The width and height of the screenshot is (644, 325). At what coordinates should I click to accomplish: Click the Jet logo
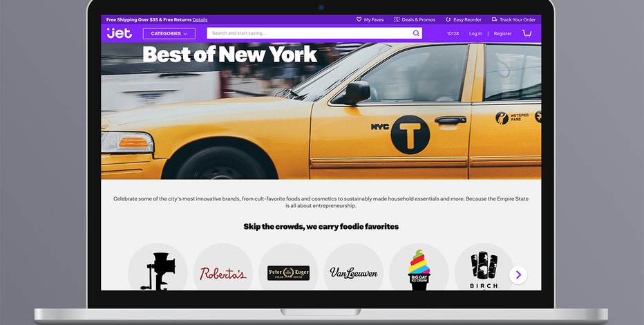[x=119, y=33]
